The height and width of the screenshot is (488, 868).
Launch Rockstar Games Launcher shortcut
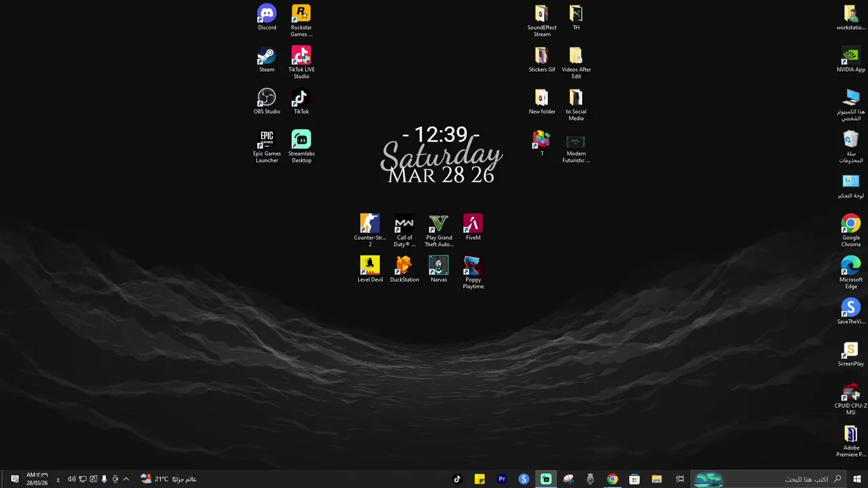pos(301,21)
